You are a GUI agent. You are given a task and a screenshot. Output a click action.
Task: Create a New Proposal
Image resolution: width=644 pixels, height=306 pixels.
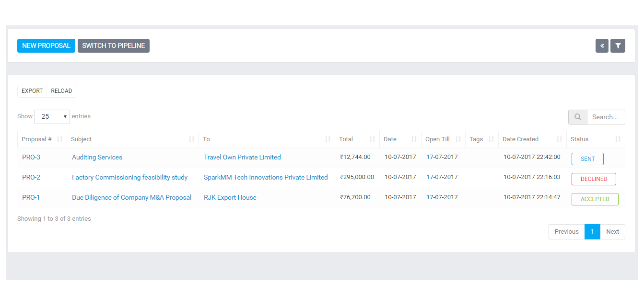tap(46, 45)
